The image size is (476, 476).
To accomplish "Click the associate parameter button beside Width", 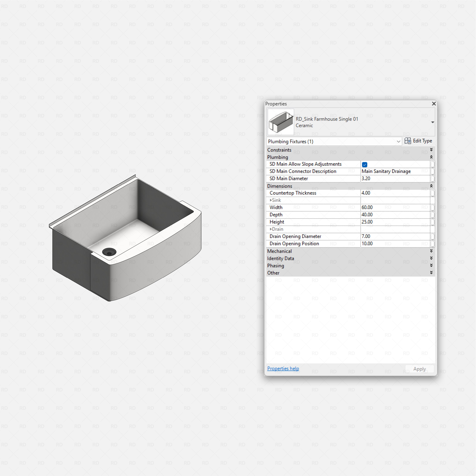I will pos(433,208).
